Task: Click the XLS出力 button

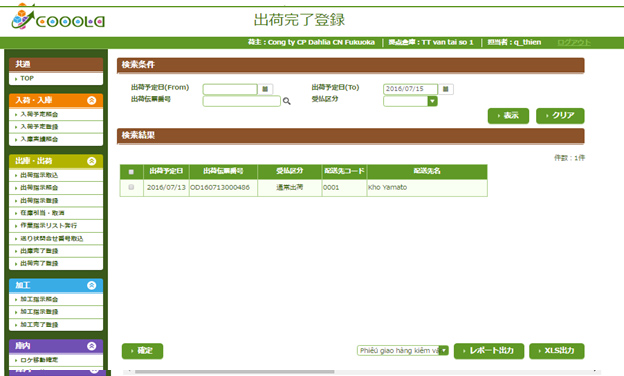Action: pos(557,351)
